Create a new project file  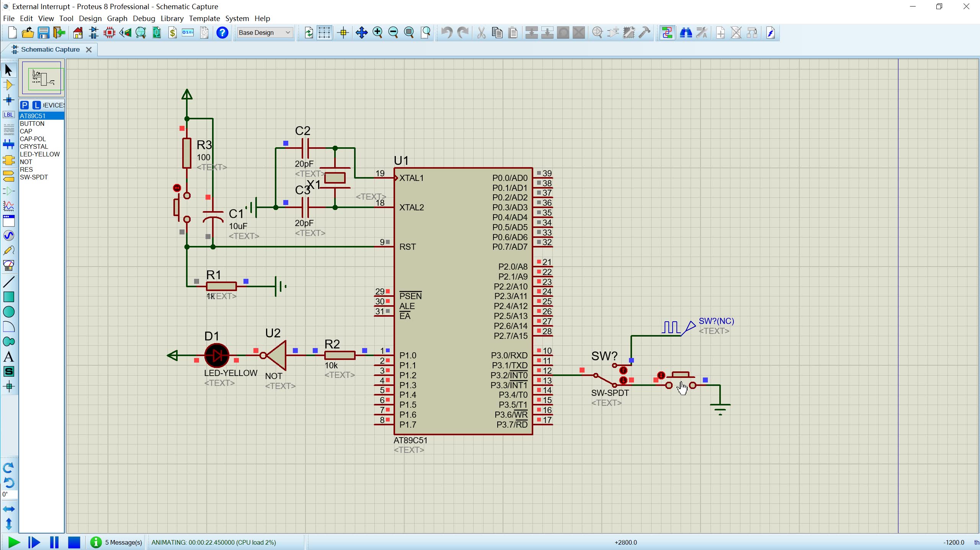12,33
